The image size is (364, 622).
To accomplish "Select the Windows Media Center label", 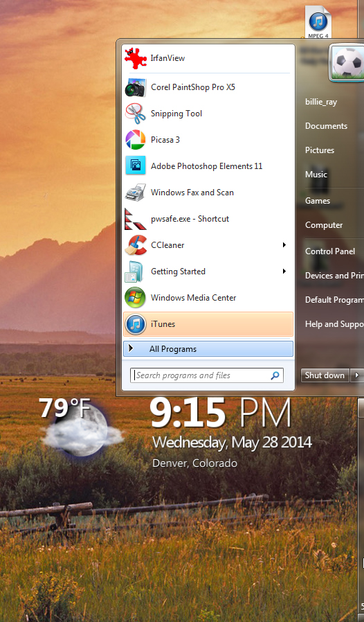I will click(194, 298).
